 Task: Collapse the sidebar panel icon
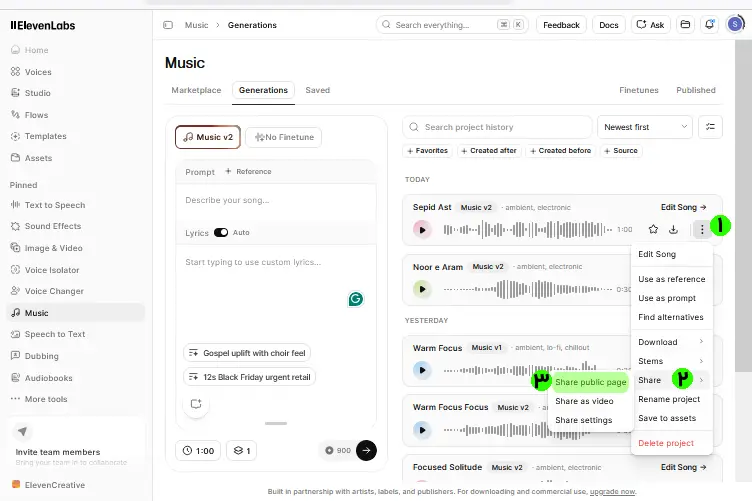coord(168,25)
